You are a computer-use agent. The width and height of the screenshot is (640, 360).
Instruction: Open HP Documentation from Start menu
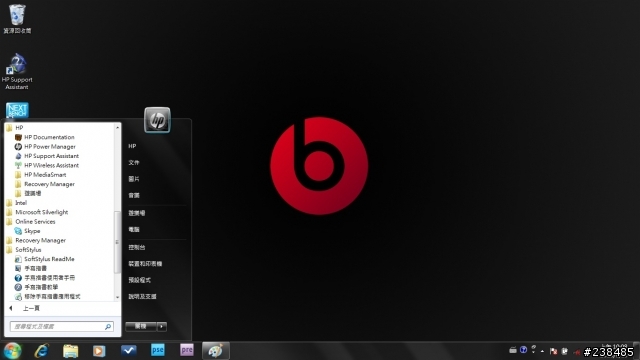coord(44,137)
